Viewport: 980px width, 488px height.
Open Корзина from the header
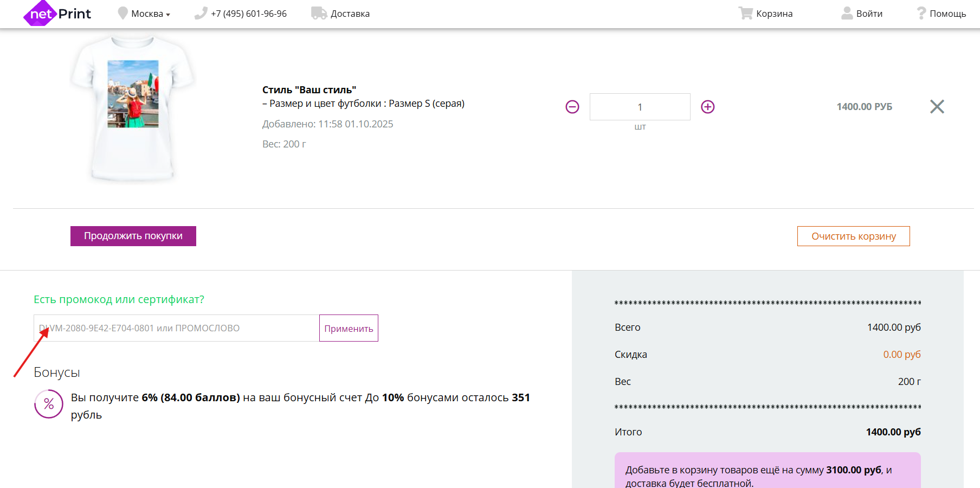774,14
